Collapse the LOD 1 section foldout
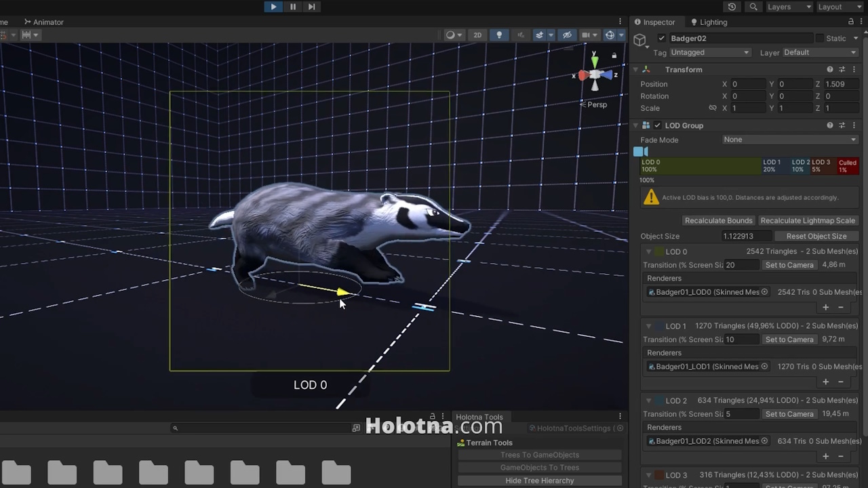 pyautogui.click(x=648, y=326)
